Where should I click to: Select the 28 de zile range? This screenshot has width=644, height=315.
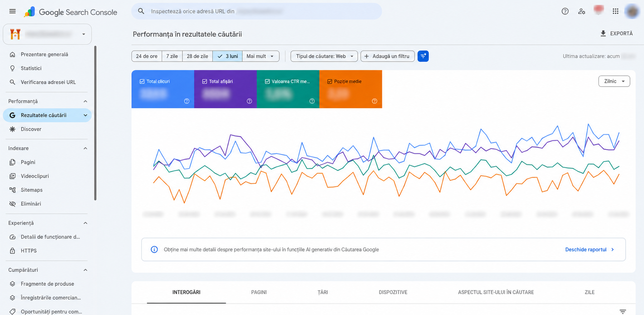coord(197,56)
